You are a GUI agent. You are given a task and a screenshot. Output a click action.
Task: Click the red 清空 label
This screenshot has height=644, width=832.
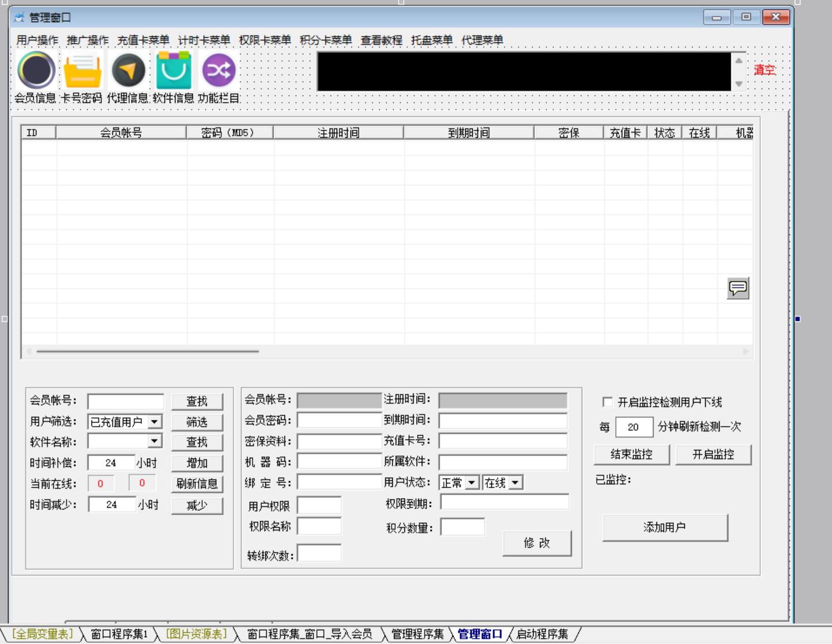pyautogui.click(x=764, y=70)
